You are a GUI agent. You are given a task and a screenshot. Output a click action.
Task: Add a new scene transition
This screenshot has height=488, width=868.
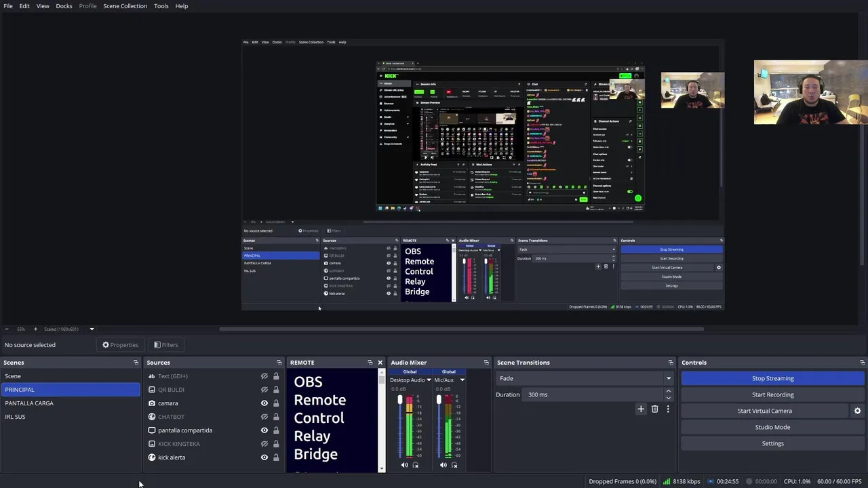coord(641,409)
